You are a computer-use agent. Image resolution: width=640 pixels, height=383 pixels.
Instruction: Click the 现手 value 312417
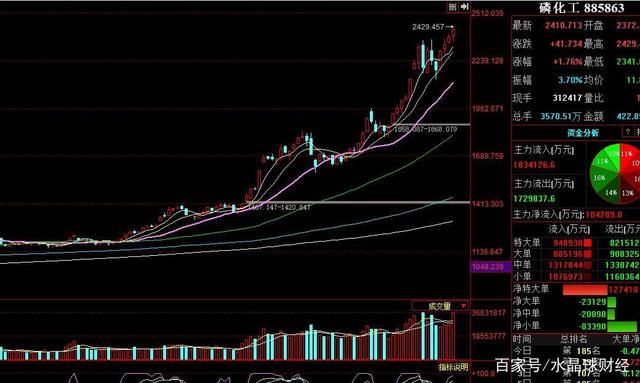point(567,98)
